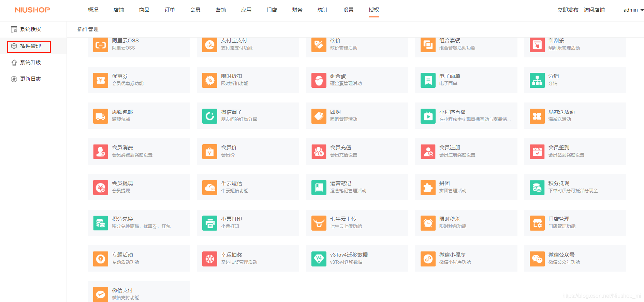
Task: Select the 砸金蛋 egg icon
Action: pyautogui.click(x=319, y=80)
